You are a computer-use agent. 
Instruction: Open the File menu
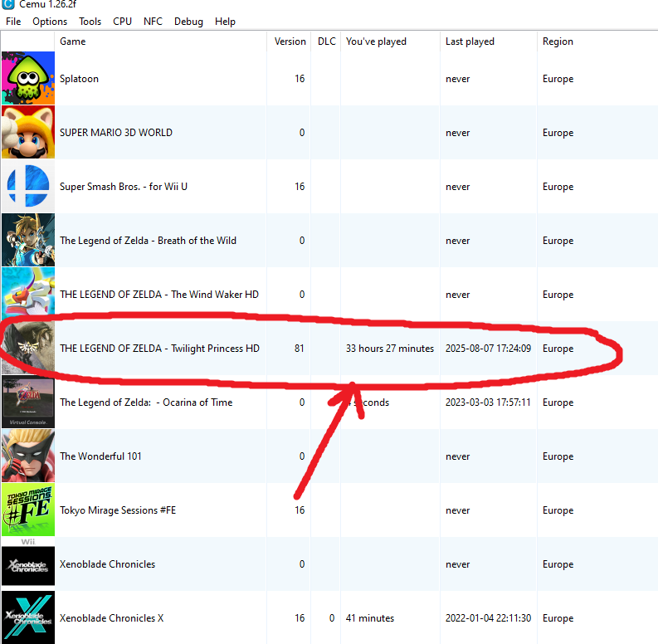tap(13, 22)
